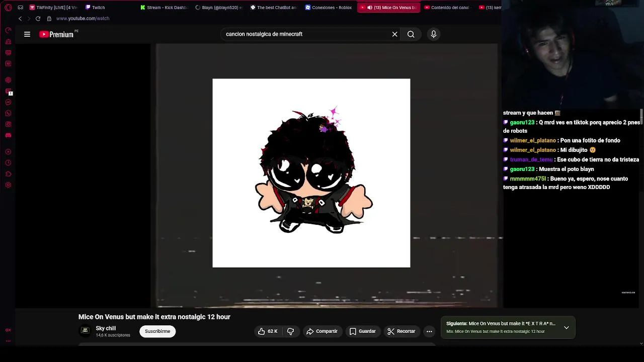This screenshot has height=362, width=644.
Task: Submit search with magnifier button
Action: [411, 34]
